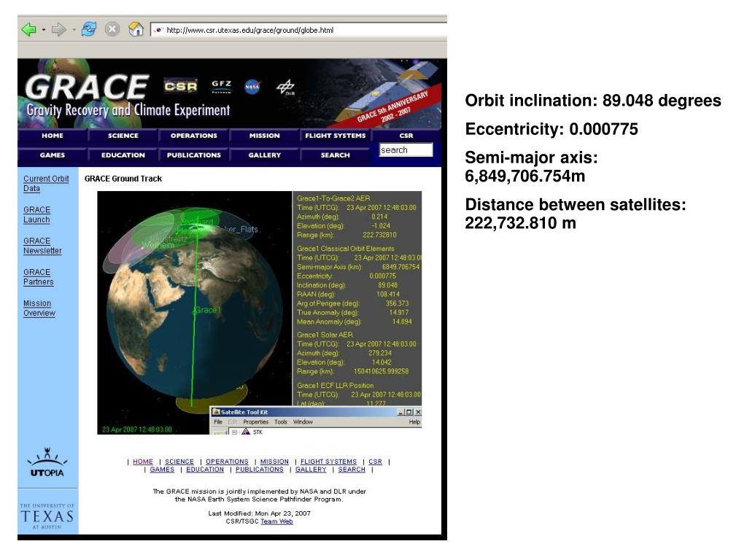Click the browser Back arrow

coord(28,29)
